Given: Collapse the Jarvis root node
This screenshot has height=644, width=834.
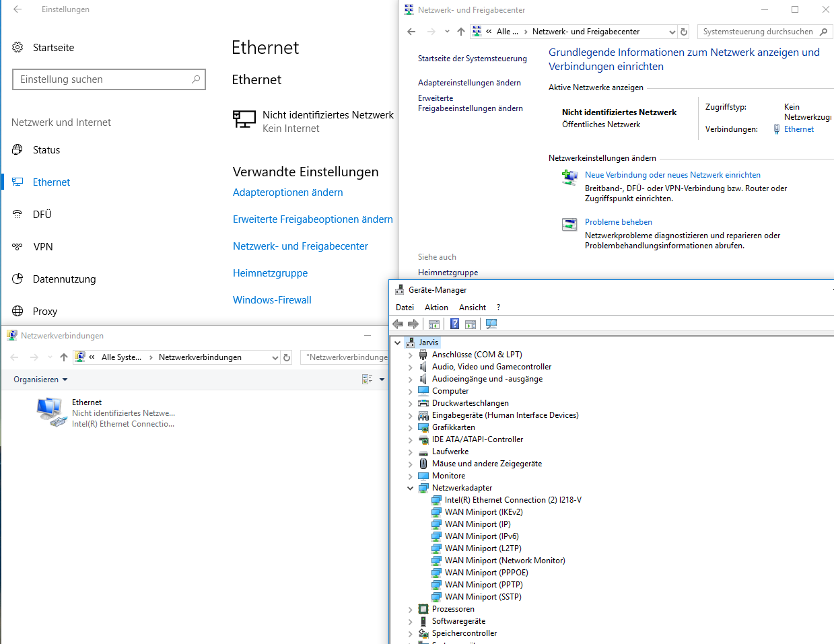Looking at the screenshot, I should pyautogui.click(x=398, y=343).
